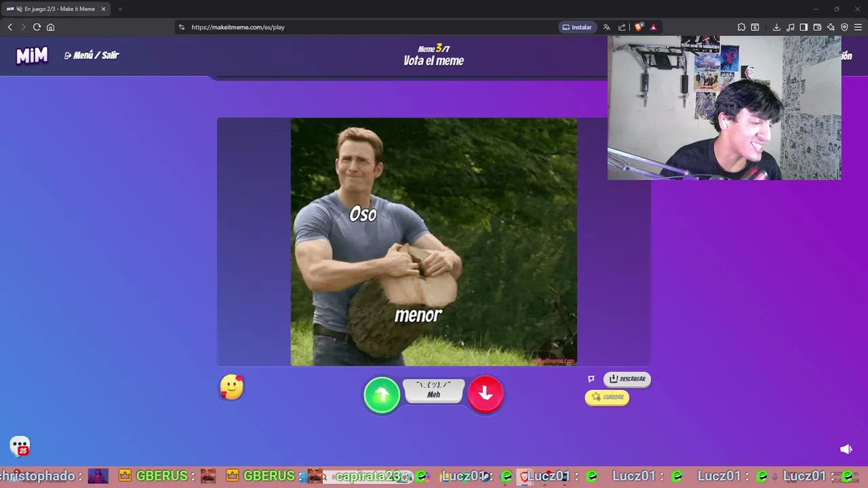Open a new browser tab

pos(120,9)
